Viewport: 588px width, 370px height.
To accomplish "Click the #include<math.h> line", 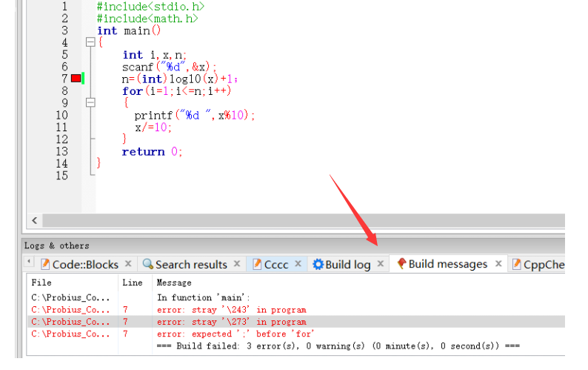I will 147,19.
